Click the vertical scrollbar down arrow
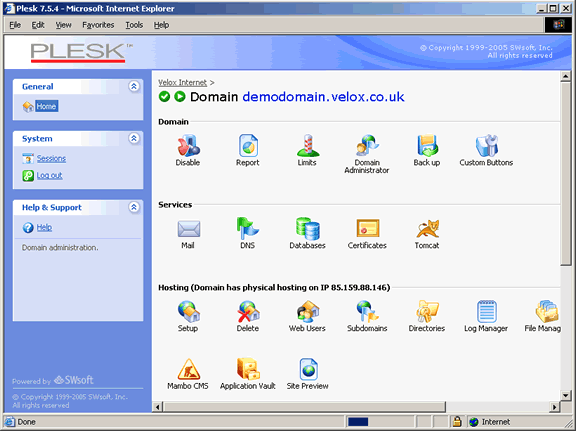 tap(566, 396)
